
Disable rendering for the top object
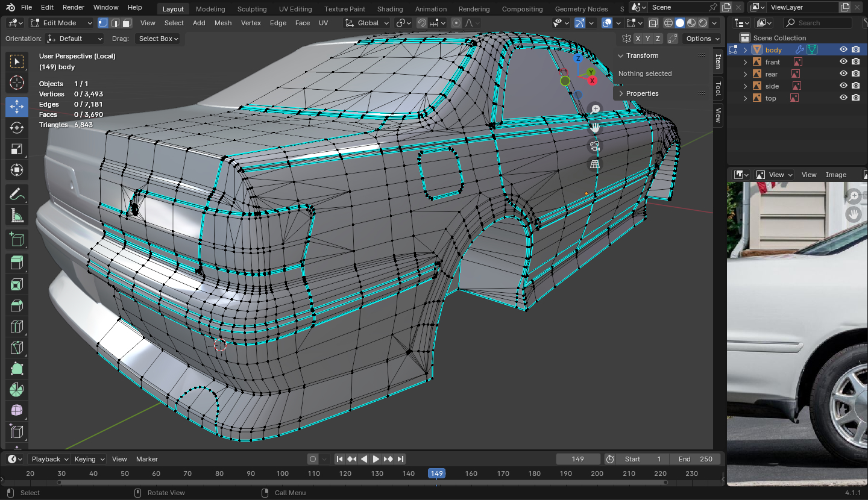click(855, 98)
